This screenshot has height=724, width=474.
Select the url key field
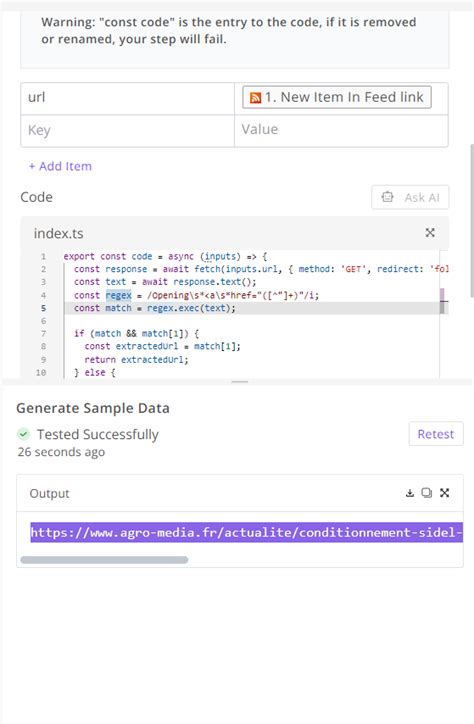[127, 98]
